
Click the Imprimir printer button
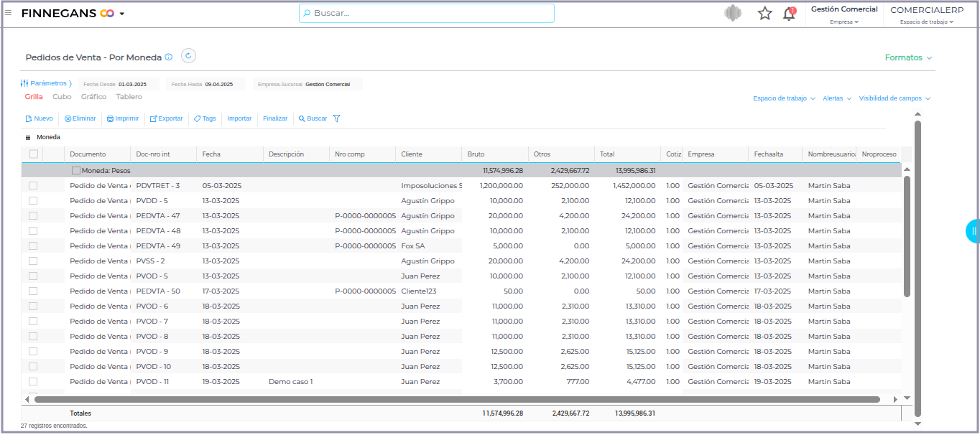coord(123,118)
